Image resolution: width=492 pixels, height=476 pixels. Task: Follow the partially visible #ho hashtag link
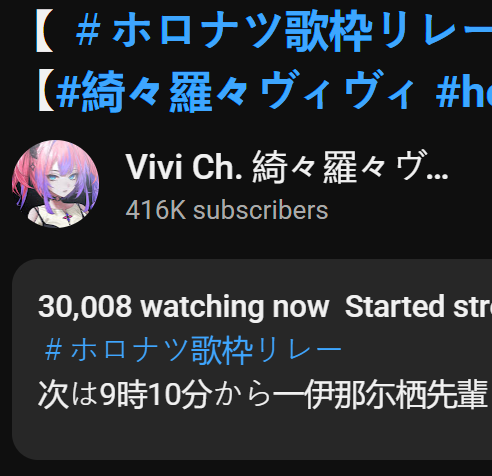tap(464, 91)
